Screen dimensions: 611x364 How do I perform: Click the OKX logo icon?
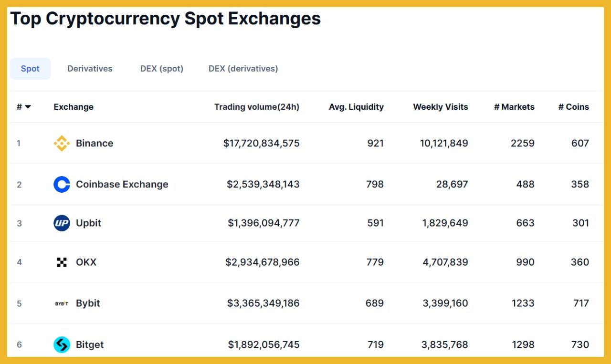[61, 262]
